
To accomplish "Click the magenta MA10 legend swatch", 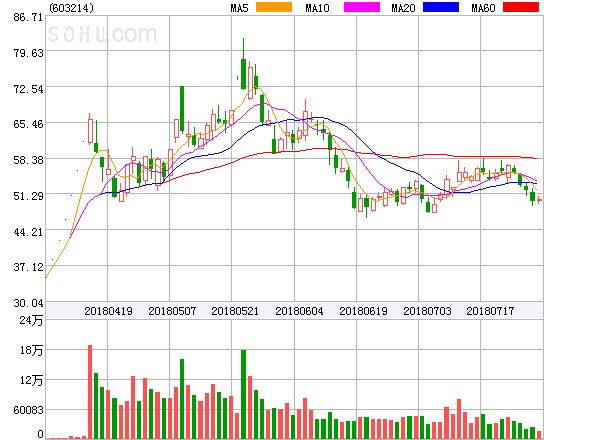I will coord(362,7).
